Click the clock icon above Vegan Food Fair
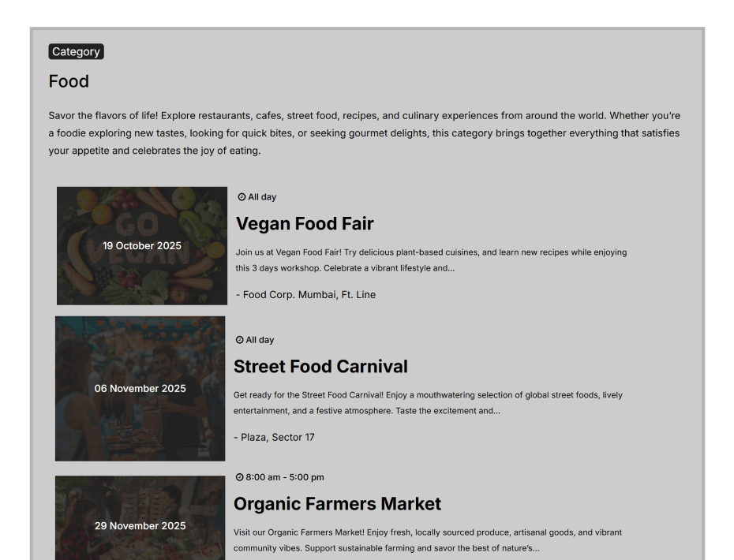The image size is (734, 560). pos(242,197)
